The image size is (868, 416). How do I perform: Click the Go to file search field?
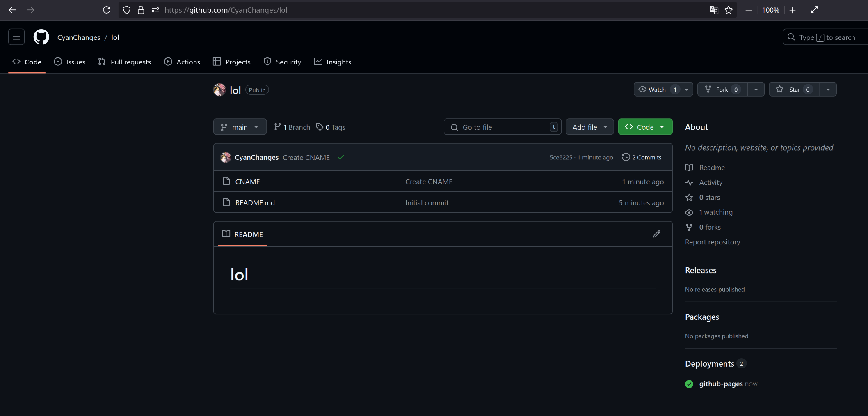[x=503, y=127]
